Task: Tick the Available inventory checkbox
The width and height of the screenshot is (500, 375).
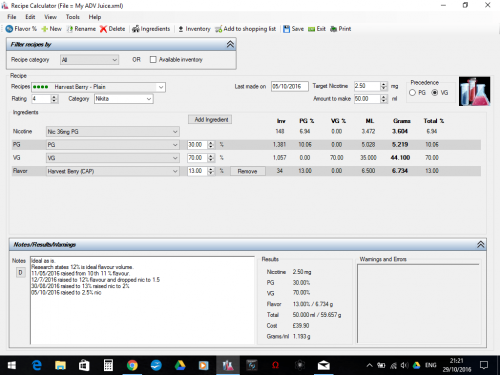Action: tap(153, 60)
